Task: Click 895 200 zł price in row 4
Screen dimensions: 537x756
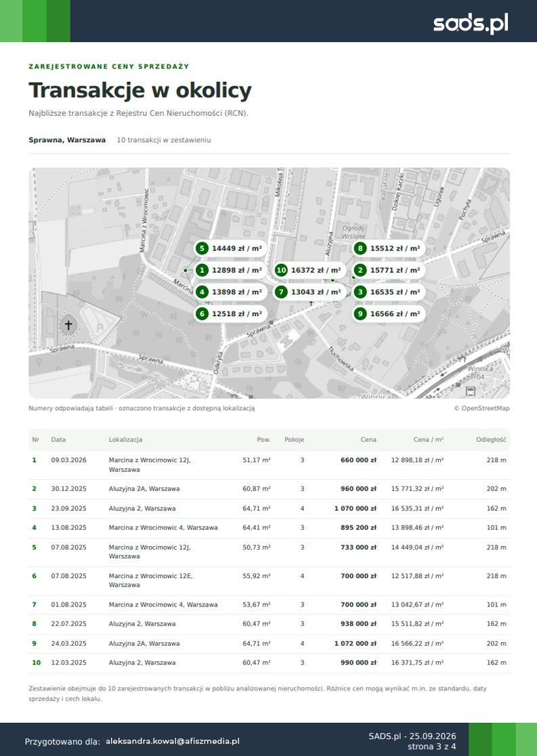Action: 358,528
